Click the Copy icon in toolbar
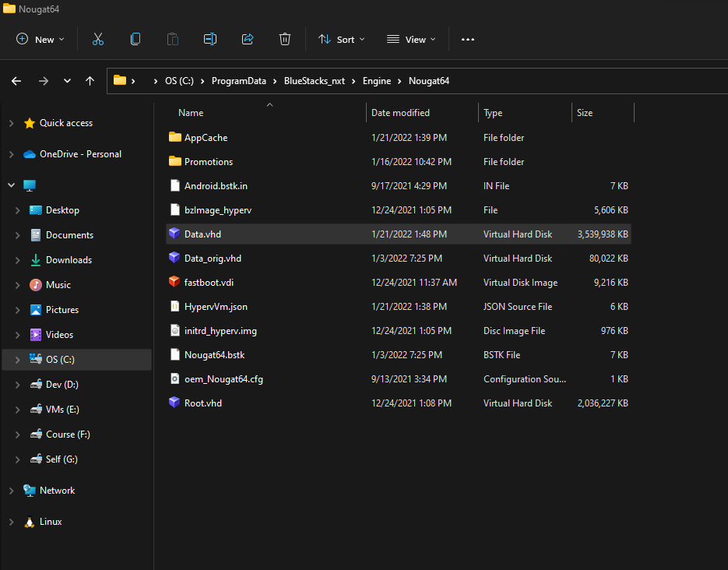 click(x=135, y=40)
